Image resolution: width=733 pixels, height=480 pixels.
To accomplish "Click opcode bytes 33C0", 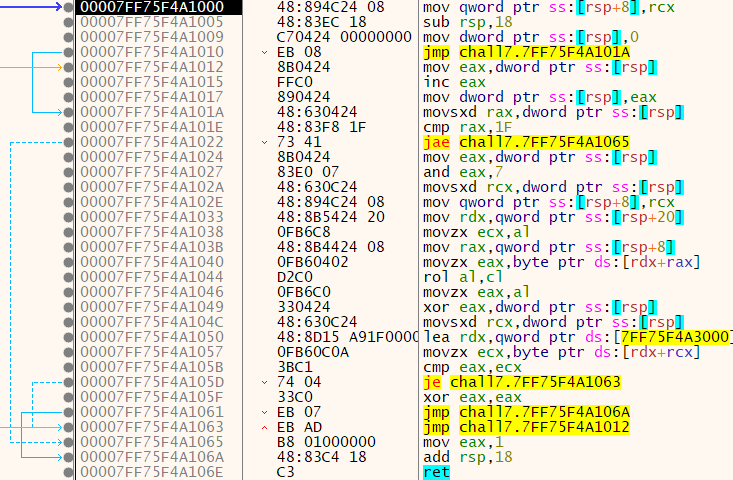I will coord(295,397).
